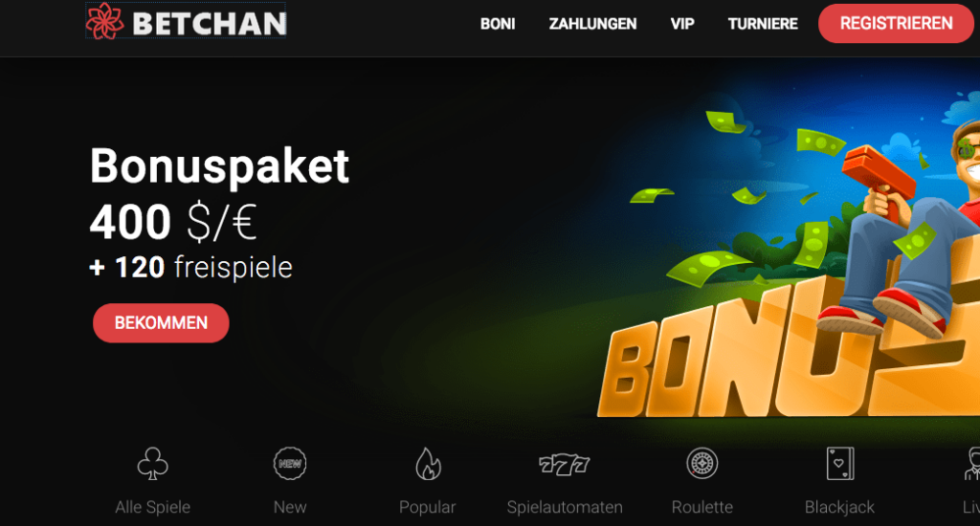
Task: Open the BONI menu item
Action: pos(498,24)
